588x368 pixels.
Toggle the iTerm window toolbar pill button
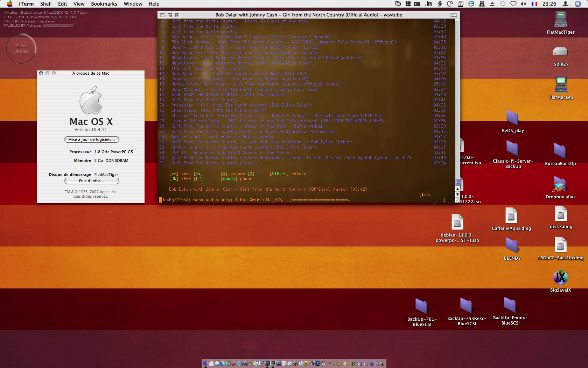[x=454, y=15]
